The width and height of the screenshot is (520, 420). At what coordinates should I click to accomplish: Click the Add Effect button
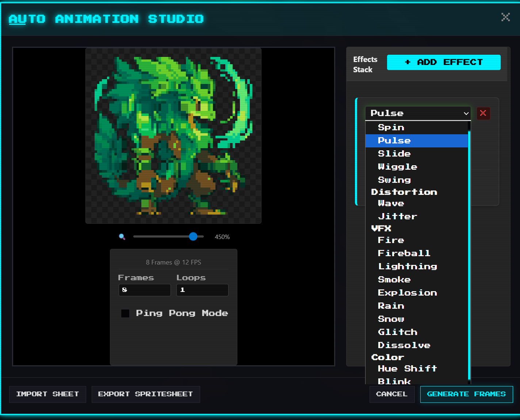(x=444, y=62)
